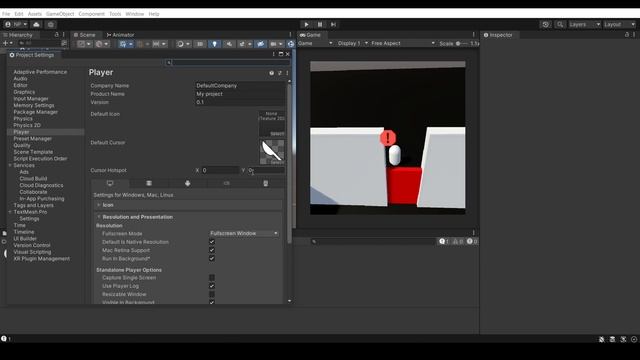Toggle the Scene gizmos icon

point(291,44)
